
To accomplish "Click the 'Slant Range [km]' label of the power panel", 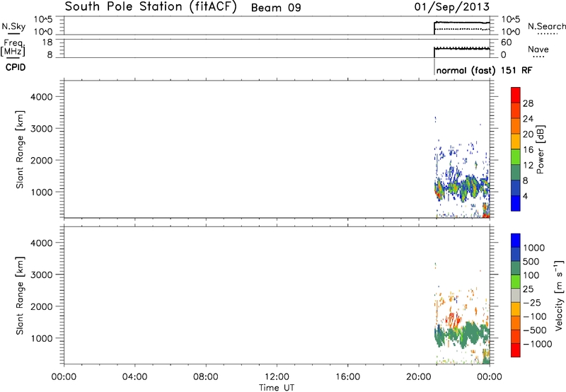I will [20, 149].
